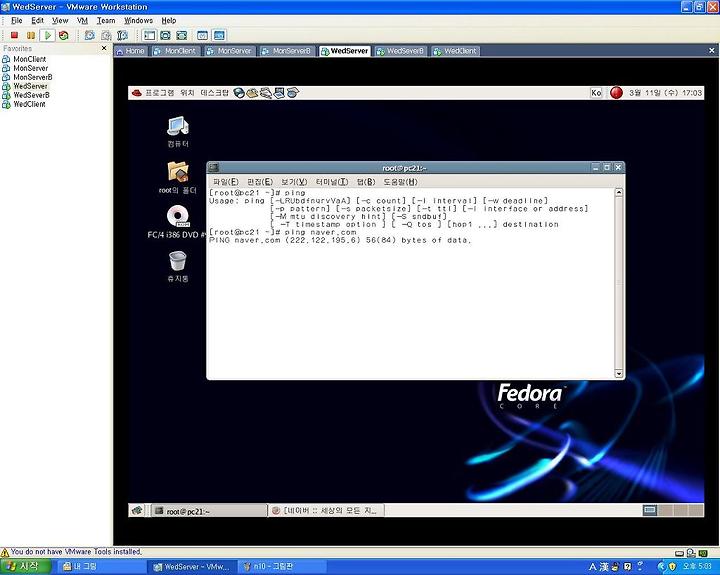Image resolution: width=720 pixels, height=575 pixels.
Task: Open the trash can desktop icon
Action: pos(178,266)
